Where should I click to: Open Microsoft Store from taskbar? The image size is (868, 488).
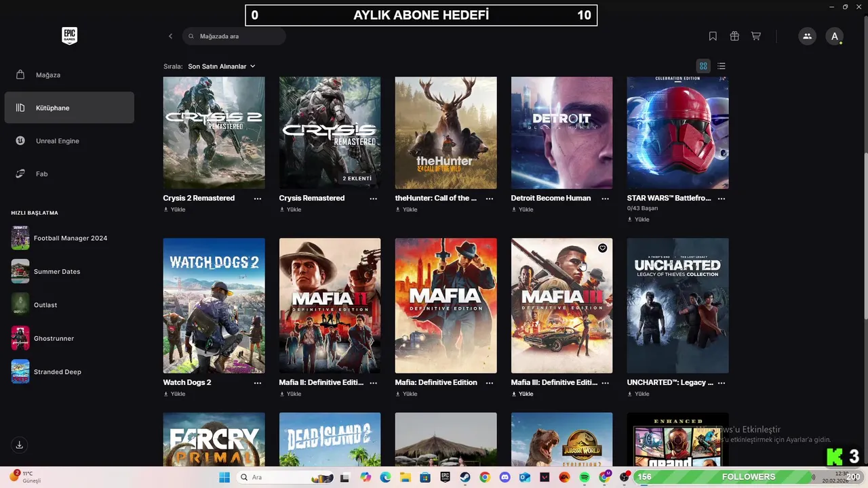tap(425, 477)
